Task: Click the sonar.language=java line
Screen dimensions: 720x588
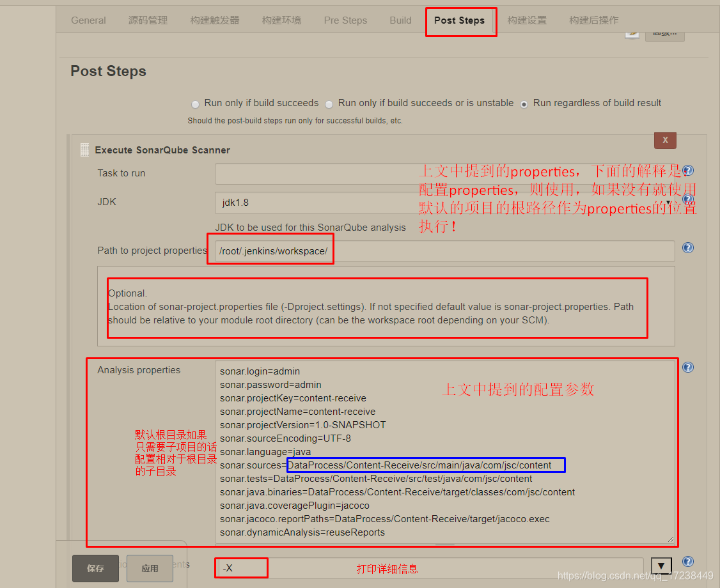Action: coord(265,452)
